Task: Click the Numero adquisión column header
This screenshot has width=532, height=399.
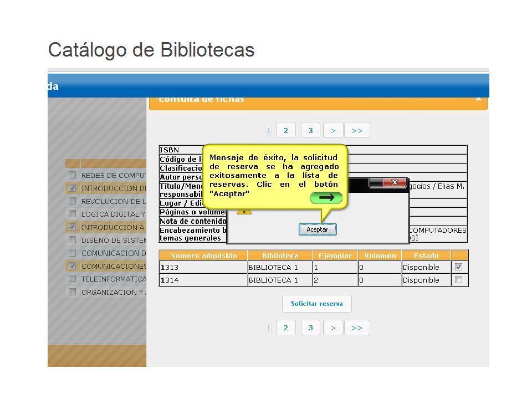Action: [203, 255]
